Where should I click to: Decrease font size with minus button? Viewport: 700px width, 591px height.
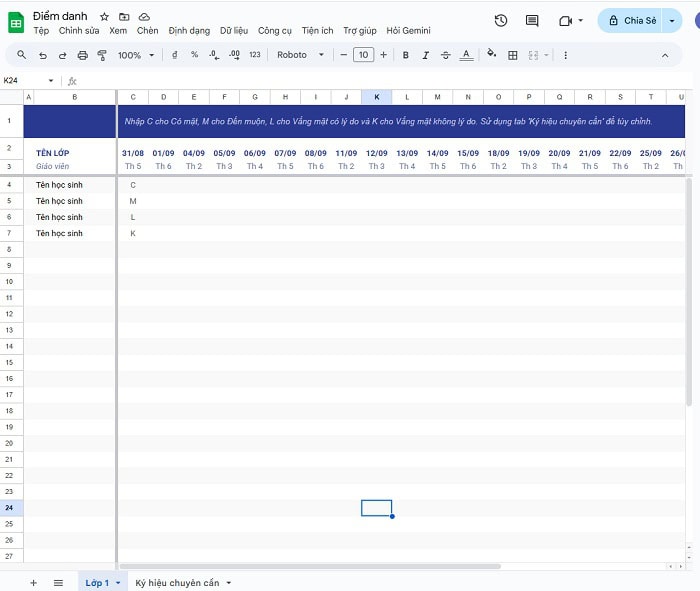(343, 55)
